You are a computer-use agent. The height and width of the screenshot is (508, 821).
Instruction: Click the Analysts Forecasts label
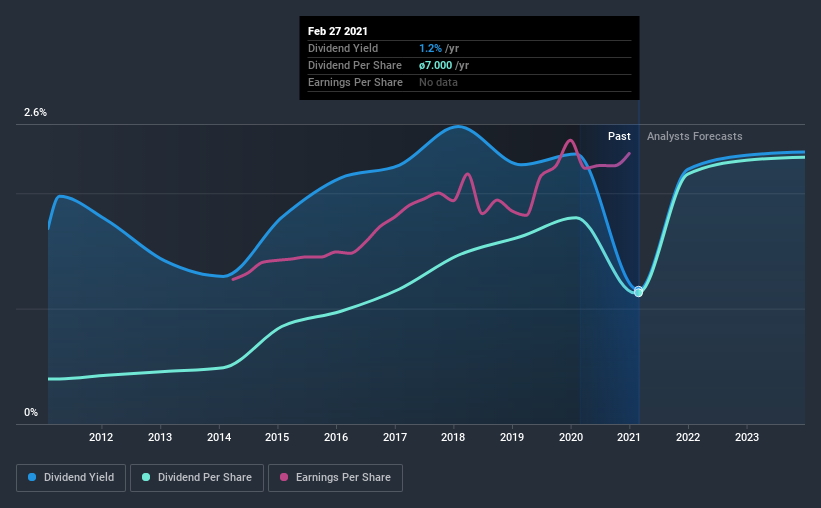click(694, 136)
